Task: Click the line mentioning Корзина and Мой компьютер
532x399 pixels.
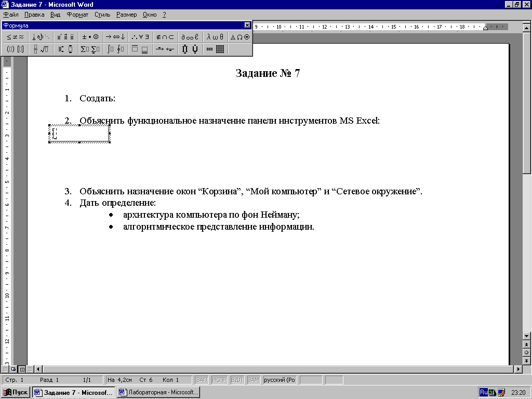Action: [251, 191]
